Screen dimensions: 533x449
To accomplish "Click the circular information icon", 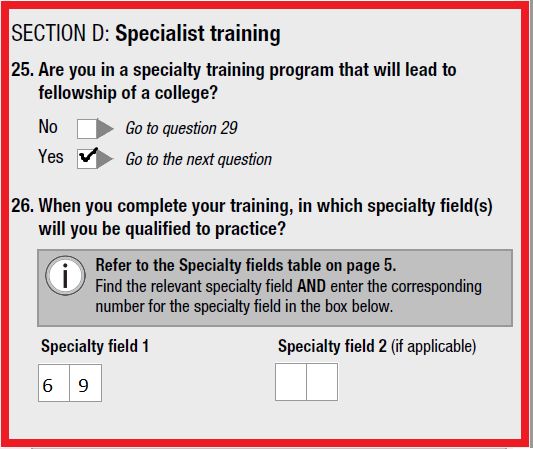I will pos(65,275).
